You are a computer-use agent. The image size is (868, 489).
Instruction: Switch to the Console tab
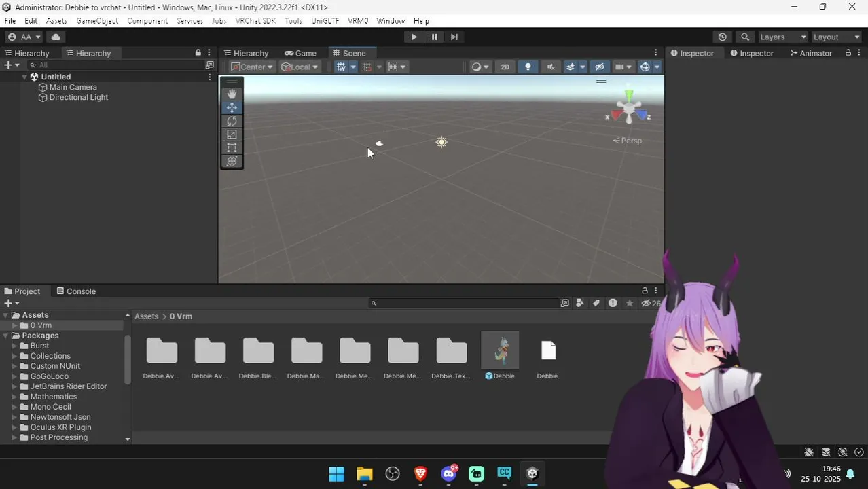click(x=76, y=291)
